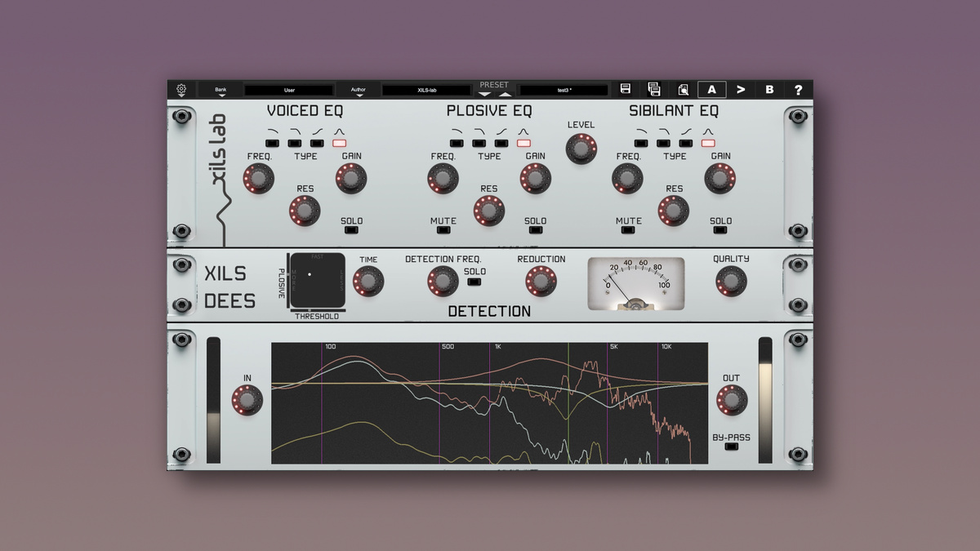Click the PRESET label
This screenshot has width=980, height=551.
(x=494, y=85)
